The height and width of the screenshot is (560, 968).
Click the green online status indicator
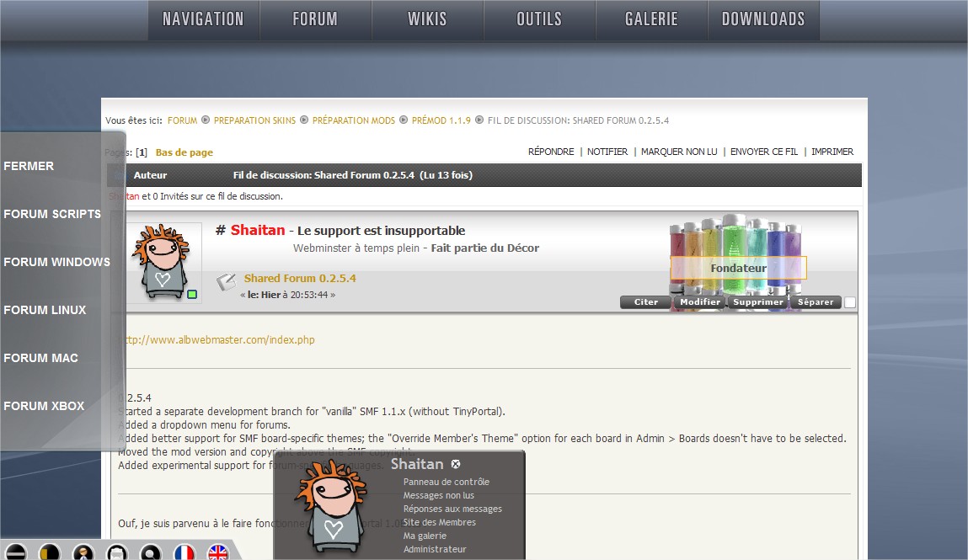point(192,294)
